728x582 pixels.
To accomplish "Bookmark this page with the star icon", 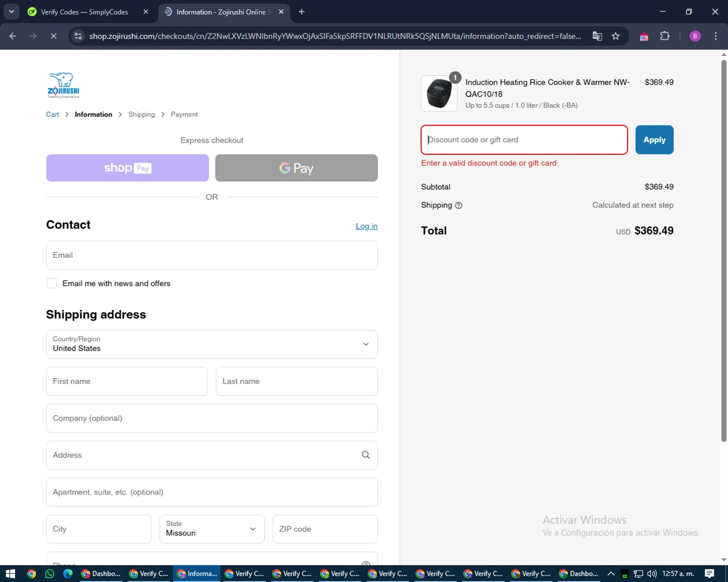I will point(615,36).
